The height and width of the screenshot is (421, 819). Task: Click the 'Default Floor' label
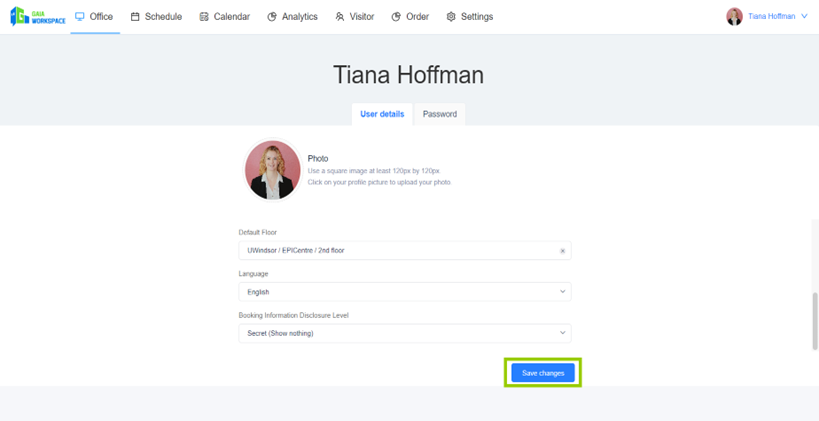pos(258,232)
